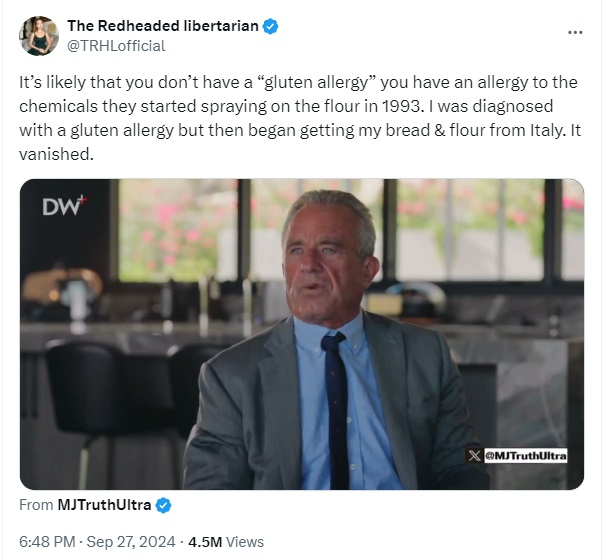Click the verified badge next to MJTruthUltra

tap(163, 505)
